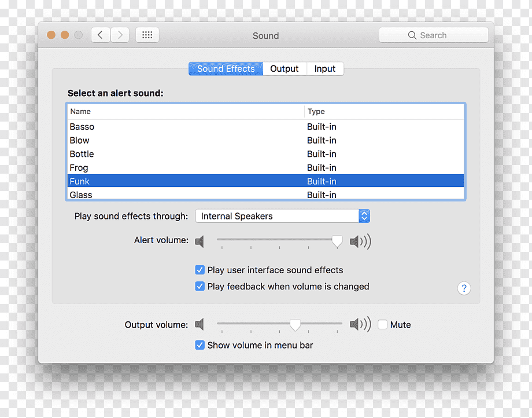Switch to the Sound Effects tab
Viewport: 532px width, 418px height.
coord(226,68)
